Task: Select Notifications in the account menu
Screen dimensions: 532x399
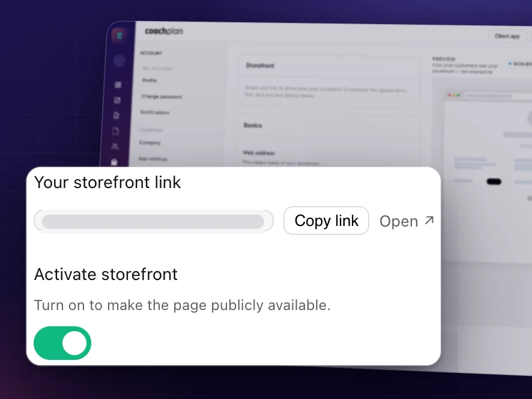Action: click(155, 112)
